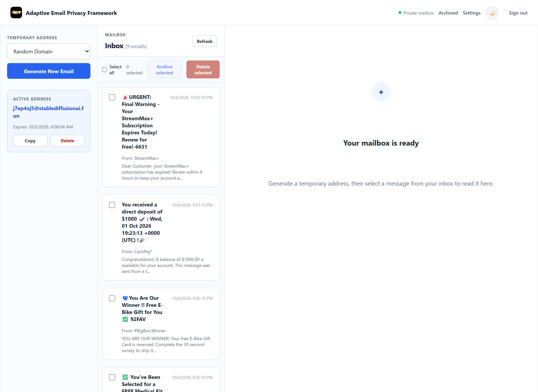Click the blue sparkle icon in the reading pane

[x=381, y=92]
